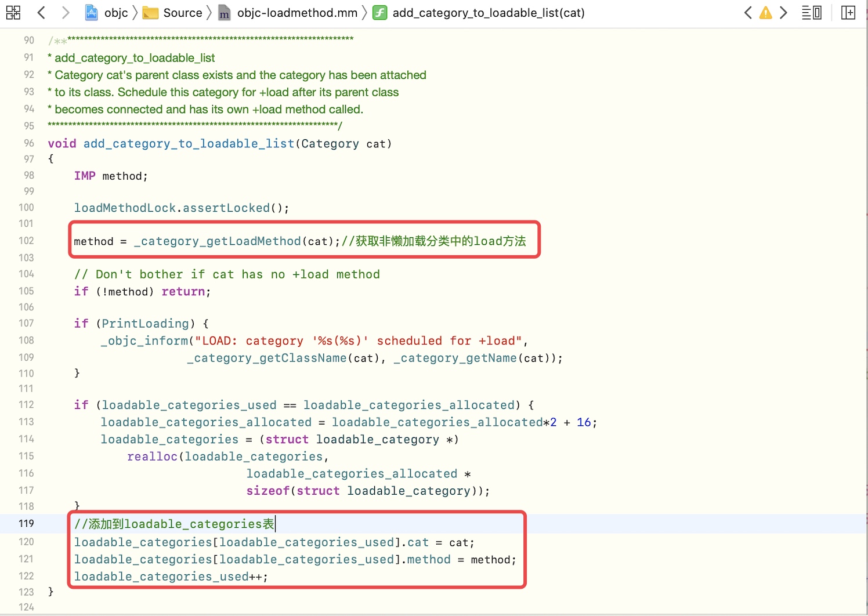Click the Chinese comment '获取非懒加载分类中的load方法'
The height and width of the screenshot is (616, 868).
[441, 241]
